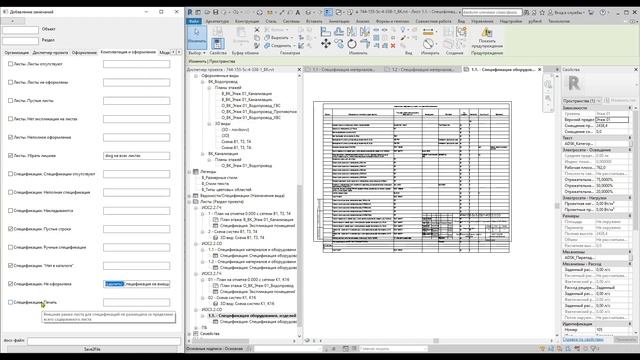Click the highlighted Thin Lines toolbar icon
This screenshot has width=640, height=360.
(x=329, y=12)
